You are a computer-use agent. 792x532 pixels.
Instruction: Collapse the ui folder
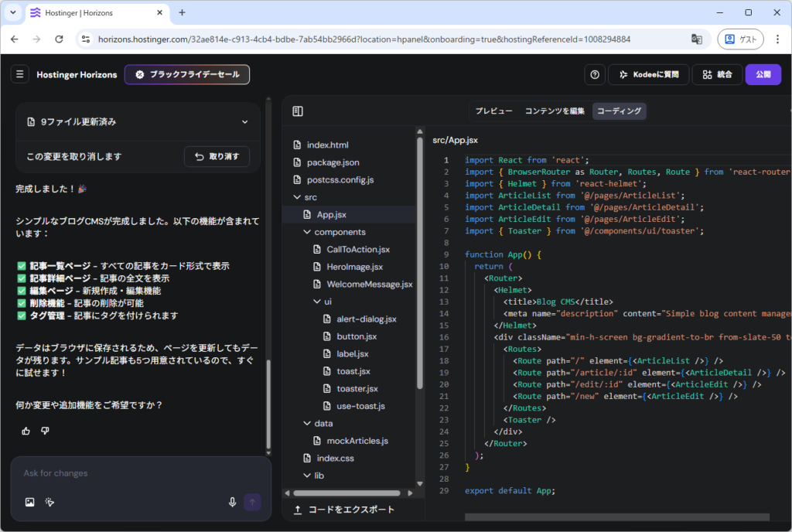click(x=316, y=302)
